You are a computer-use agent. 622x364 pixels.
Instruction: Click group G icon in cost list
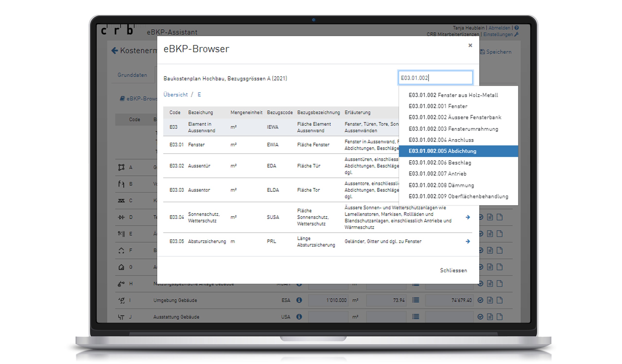pyautogui.click(x=121, y=267)
